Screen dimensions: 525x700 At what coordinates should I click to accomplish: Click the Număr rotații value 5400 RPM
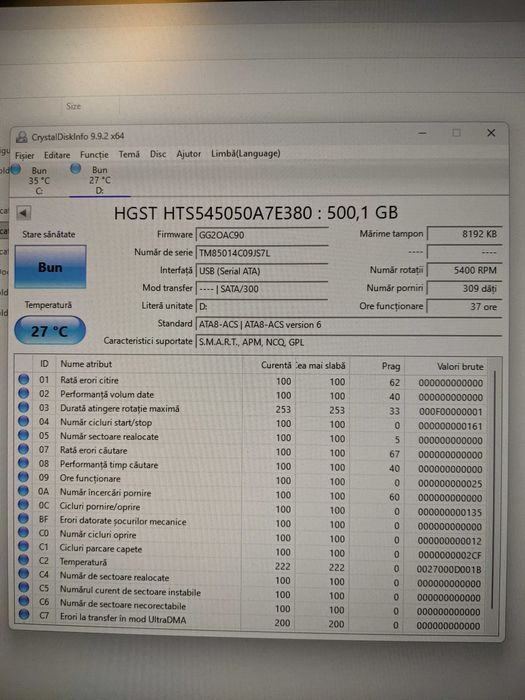464,270
